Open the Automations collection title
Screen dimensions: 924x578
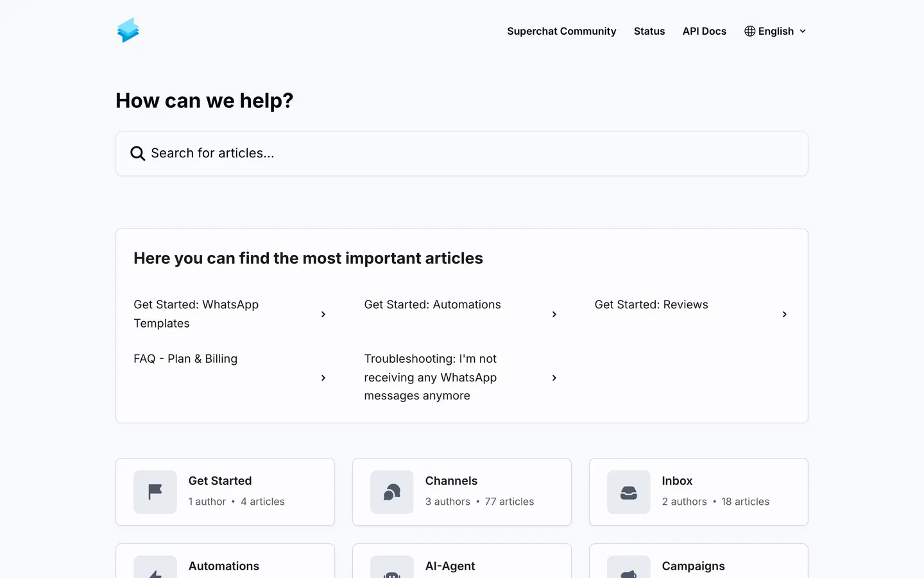[x=224, y=566]
